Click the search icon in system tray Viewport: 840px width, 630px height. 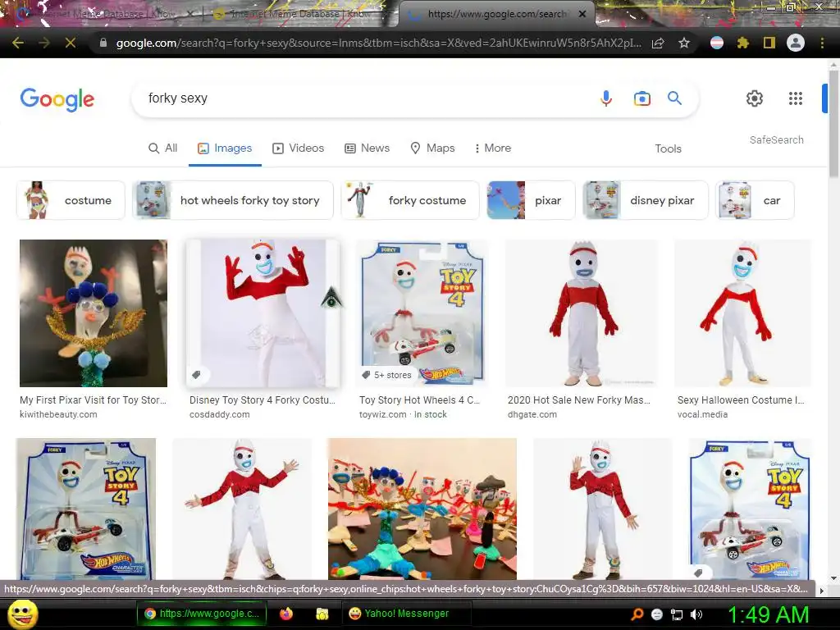tap(637, 614)
